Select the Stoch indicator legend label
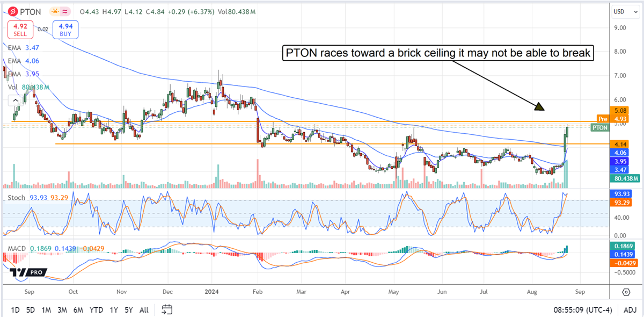644x317 pixels. coord(17,198)
